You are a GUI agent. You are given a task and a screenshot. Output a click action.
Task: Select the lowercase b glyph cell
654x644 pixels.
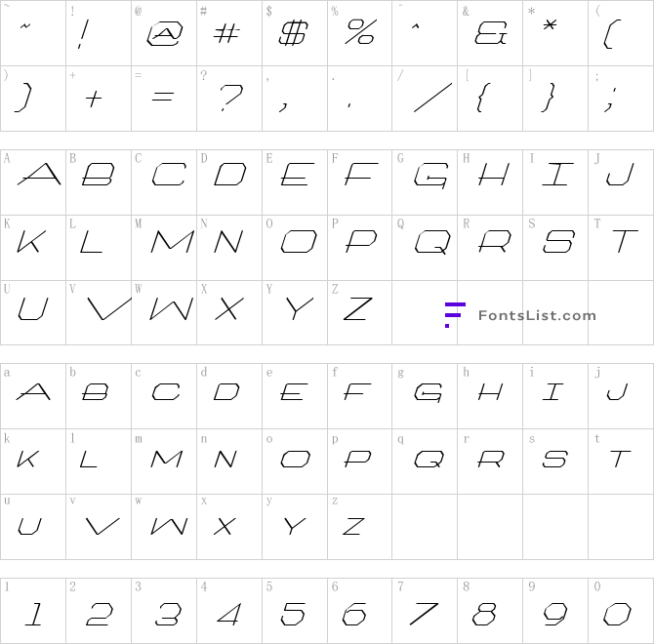pyautogui.click(x=99, y=396)
